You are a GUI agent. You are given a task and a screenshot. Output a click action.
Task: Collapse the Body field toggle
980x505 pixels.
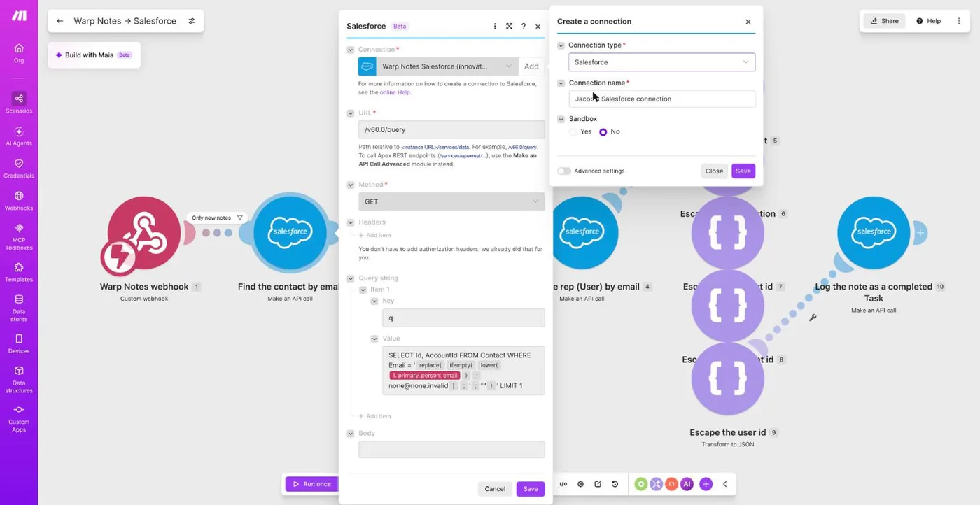tap(351, 434)
